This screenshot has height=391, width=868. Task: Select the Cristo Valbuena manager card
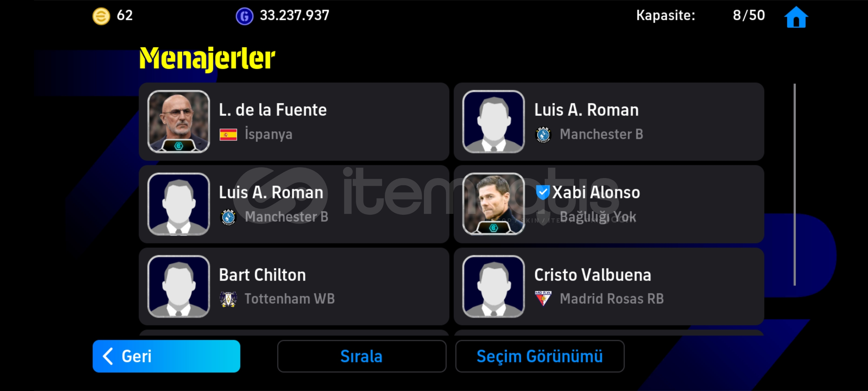[609, 286]
